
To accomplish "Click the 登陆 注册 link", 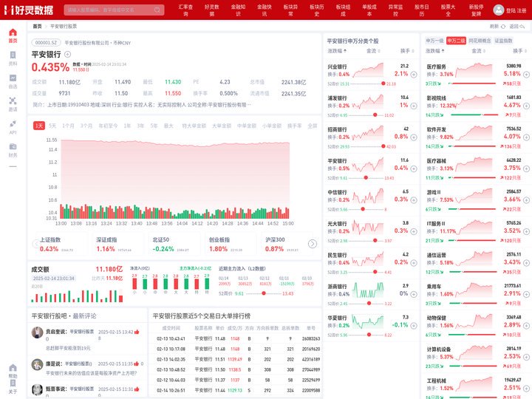I will 516,10.
